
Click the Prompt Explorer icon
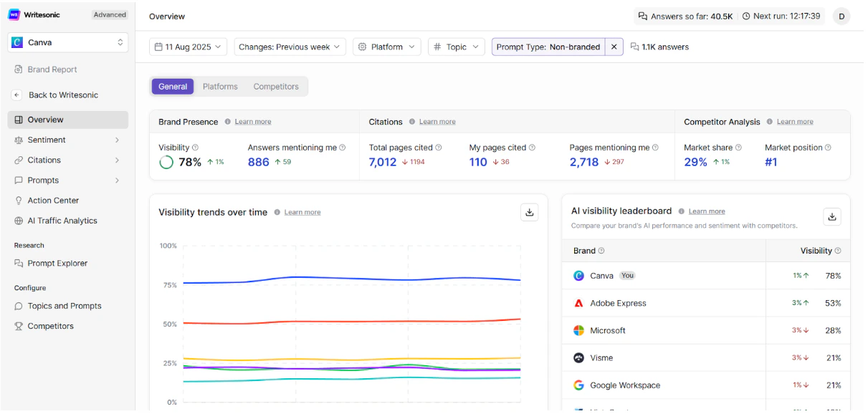click(19, 264)
